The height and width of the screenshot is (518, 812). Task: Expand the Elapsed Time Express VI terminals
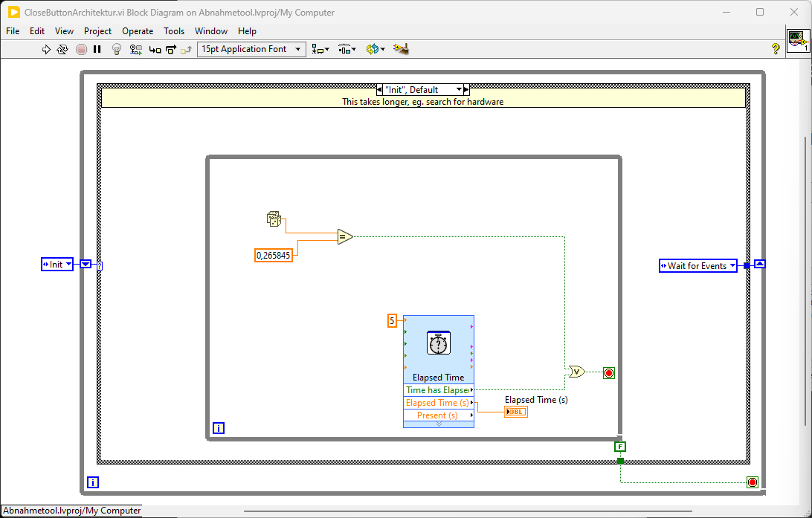tap(439, 424)
